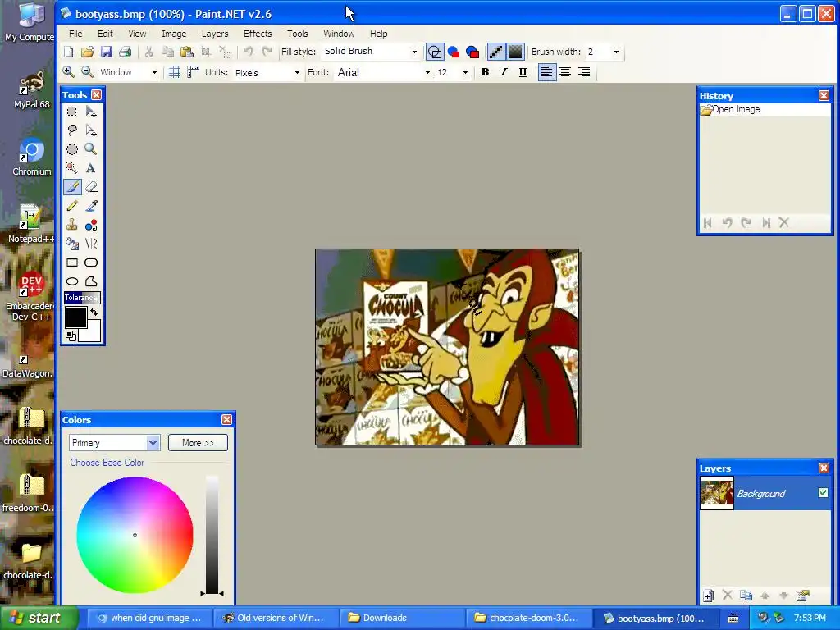
Task: Select the Eraser tool
Action: [x=91, y=187]
